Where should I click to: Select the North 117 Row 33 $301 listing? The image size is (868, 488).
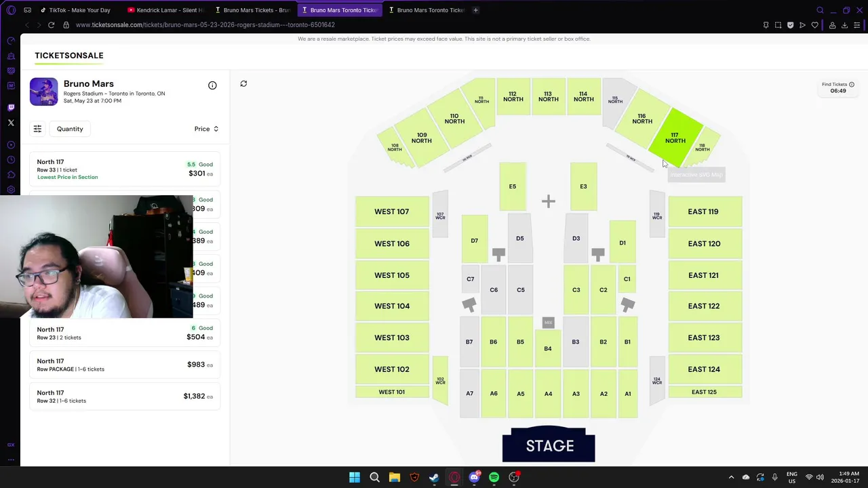coord(125,169)
